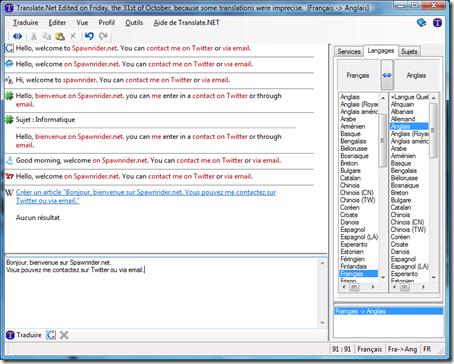Click the blue globe icon beside the second translation result
The height and width of the screenshot is (364, 454).
point(9,64)
